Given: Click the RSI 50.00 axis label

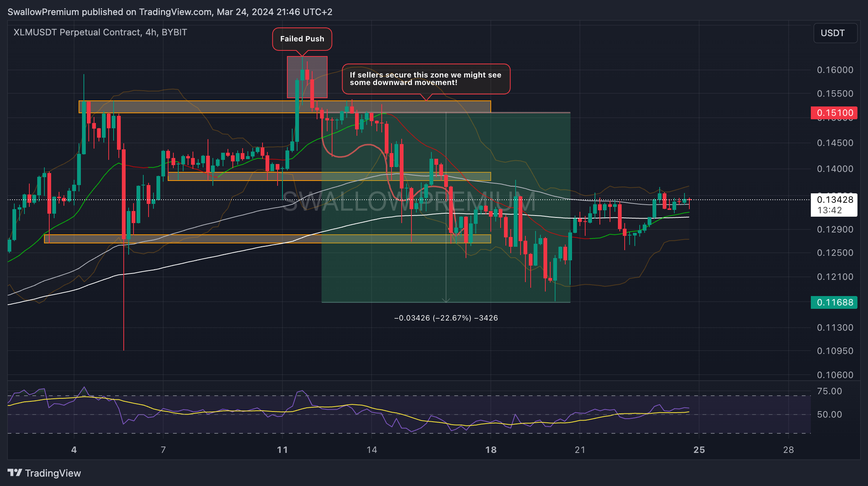Looking at the screenshot, I should click(829, 415).
